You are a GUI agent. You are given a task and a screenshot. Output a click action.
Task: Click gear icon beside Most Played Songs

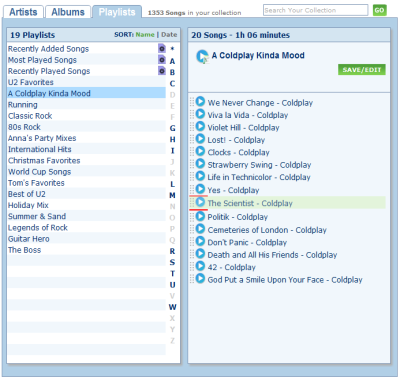pyautogui.click(x=162, y=60)
